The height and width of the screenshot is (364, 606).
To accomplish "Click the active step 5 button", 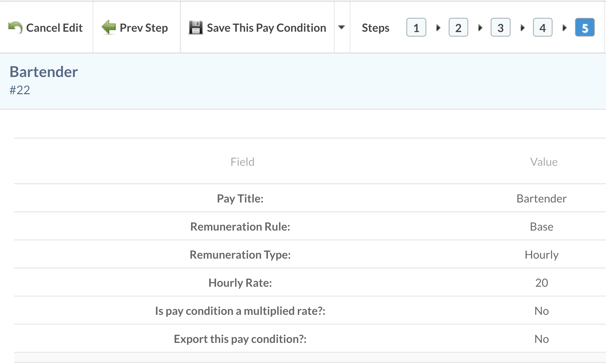I will click(585, 28).
